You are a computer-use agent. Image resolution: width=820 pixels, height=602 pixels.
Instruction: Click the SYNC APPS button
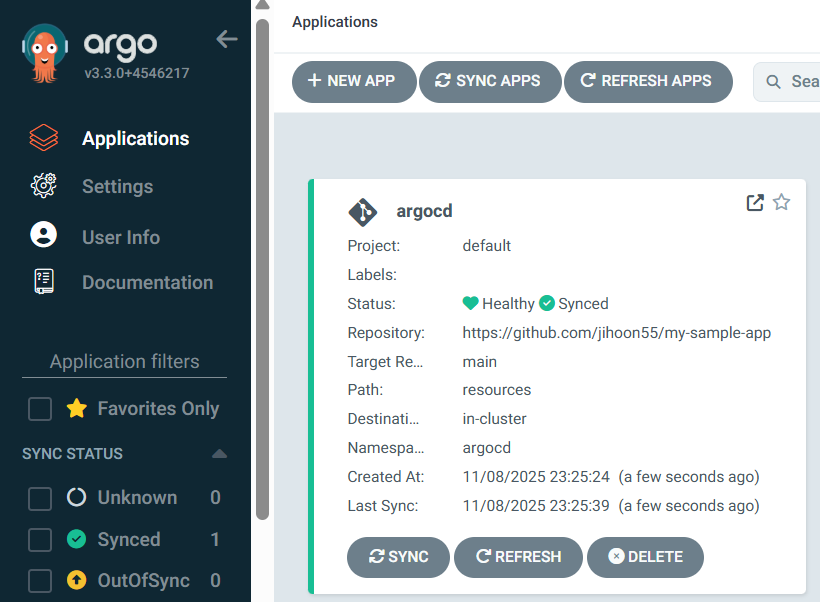[x=490, y=82]
